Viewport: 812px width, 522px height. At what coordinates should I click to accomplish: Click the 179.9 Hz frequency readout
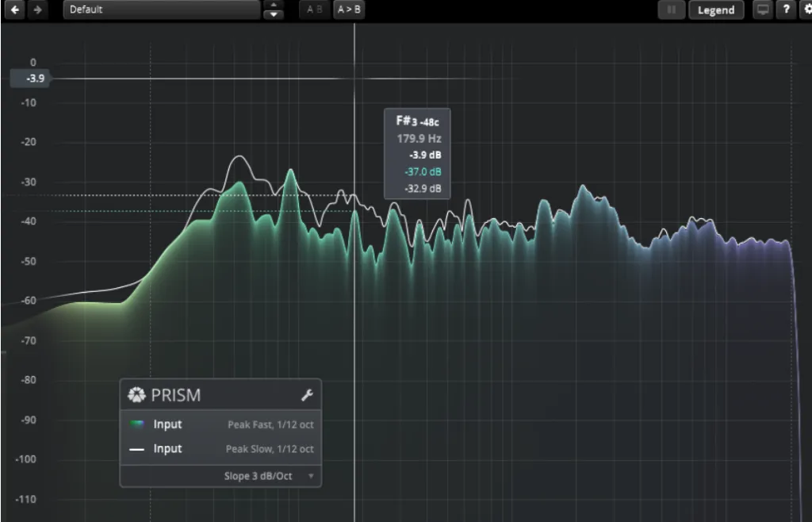coord(419,139)
